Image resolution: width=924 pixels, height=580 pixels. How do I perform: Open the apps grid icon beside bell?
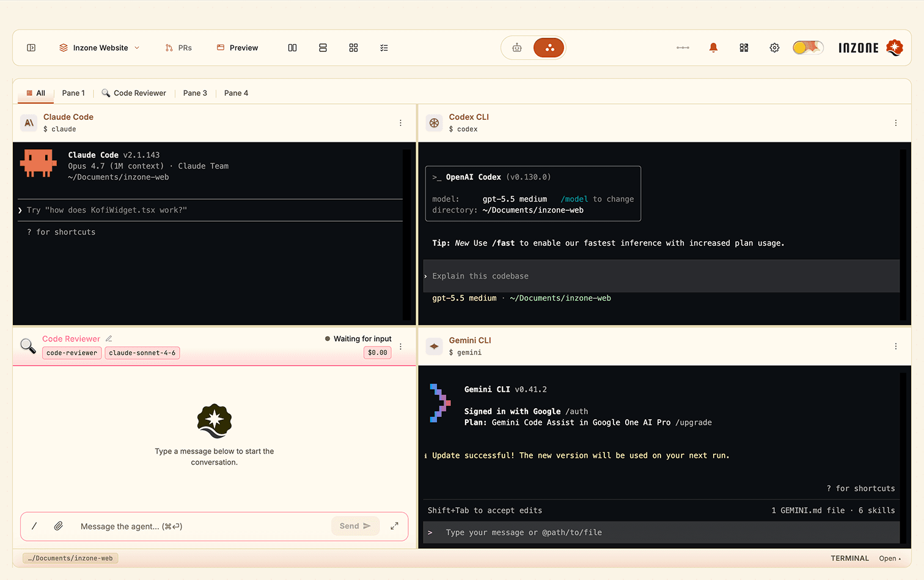click(744, 48)
